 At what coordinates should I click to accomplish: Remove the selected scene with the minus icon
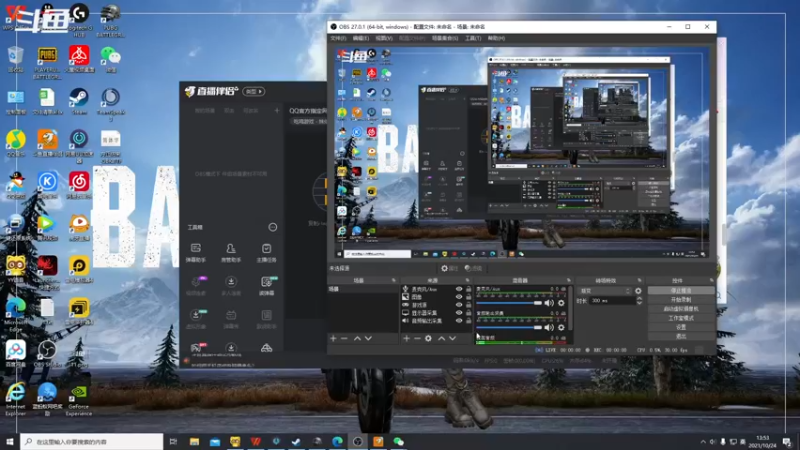[x=344, y=338]
